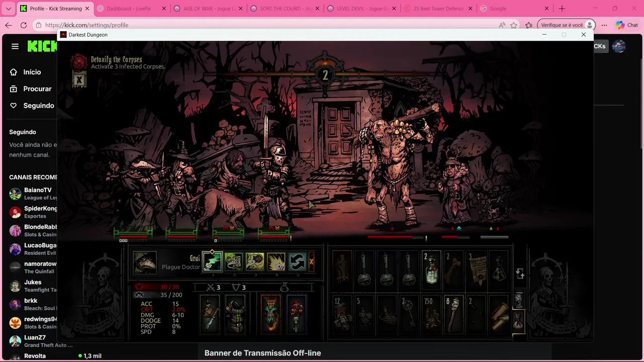Click the torch light level indicator showing 2
644x362 pixels.
325,75
